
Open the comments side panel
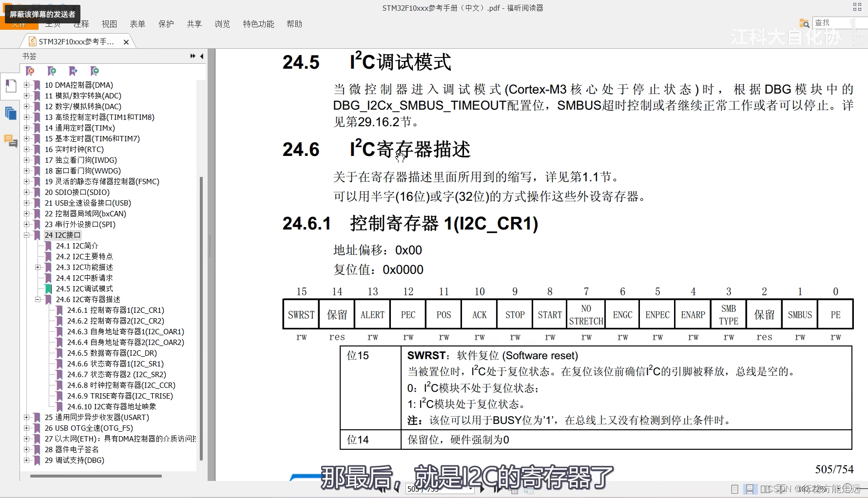(x=10, y=141)
